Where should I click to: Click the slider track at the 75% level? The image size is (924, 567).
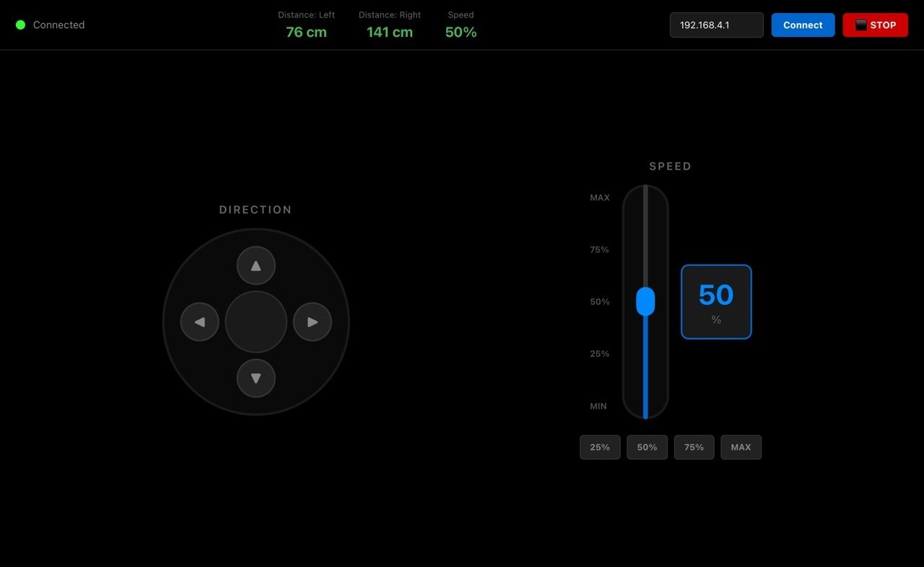pos(645,250)
